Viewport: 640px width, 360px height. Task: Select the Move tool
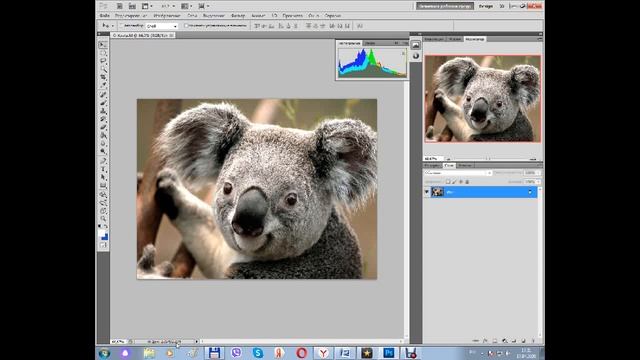click(103, 44)
